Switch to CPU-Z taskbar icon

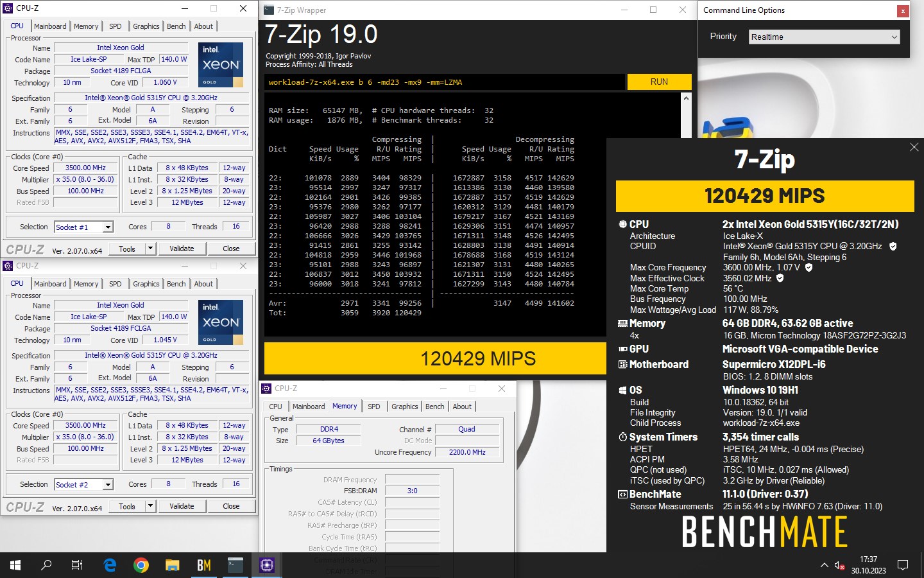(267, 565)
